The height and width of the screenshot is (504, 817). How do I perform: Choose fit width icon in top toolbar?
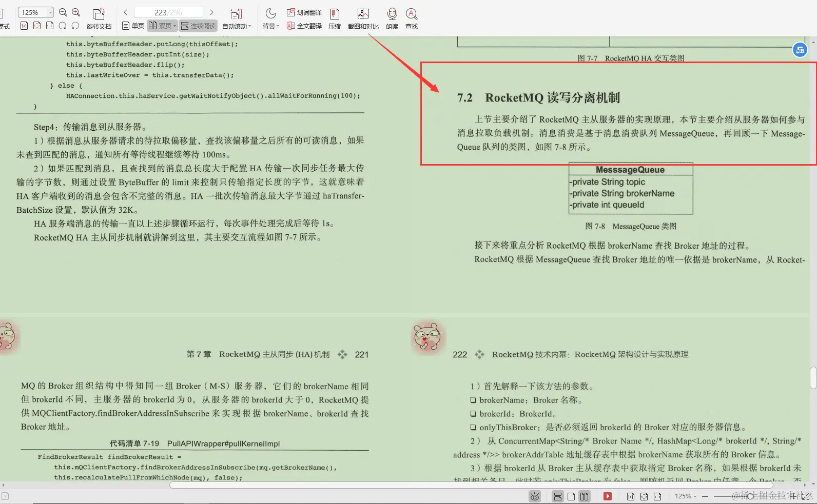click(50, 26)
